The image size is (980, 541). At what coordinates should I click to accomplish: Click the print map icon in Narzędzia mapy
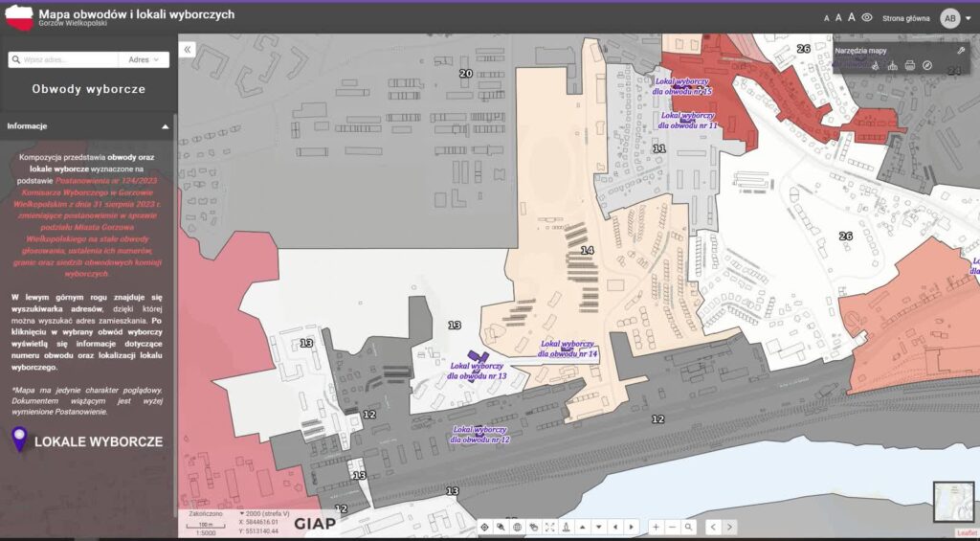(x=910, y=65)
